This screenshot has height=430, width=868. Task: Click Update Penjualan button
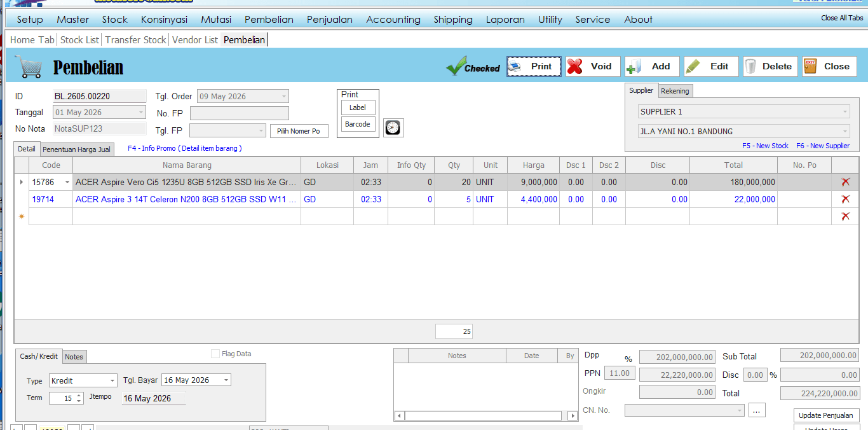click(x=826, y=415)
